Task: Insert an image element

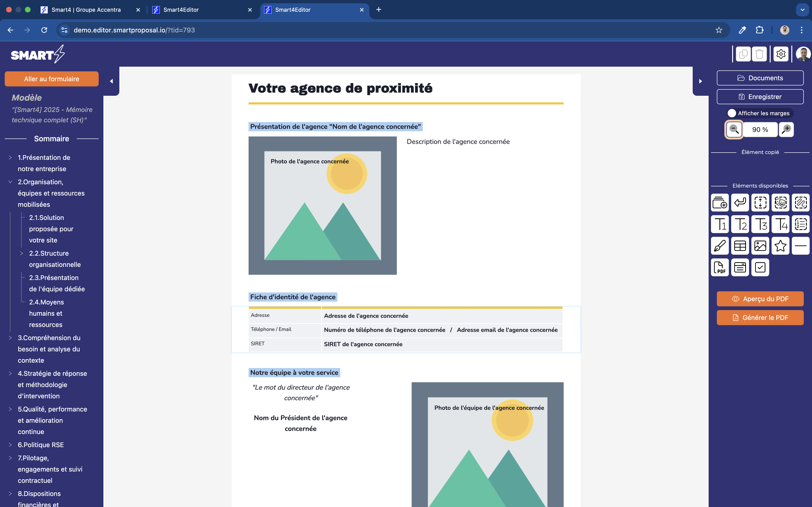Action: click(x=760, y=246)
